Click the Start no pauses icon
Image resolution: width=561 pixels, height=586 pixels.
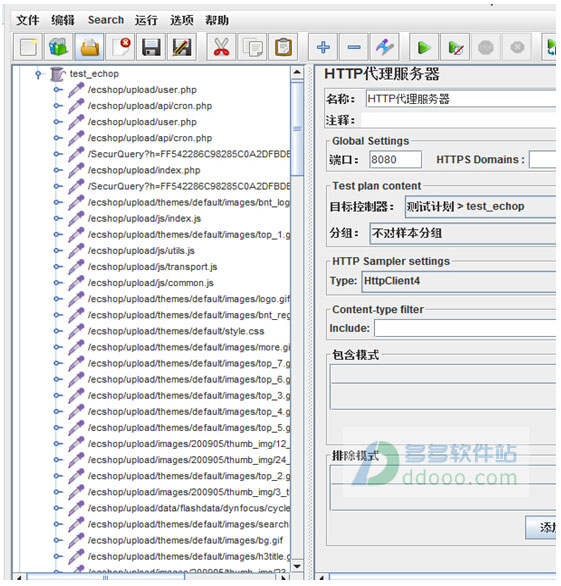coord(455,47)
